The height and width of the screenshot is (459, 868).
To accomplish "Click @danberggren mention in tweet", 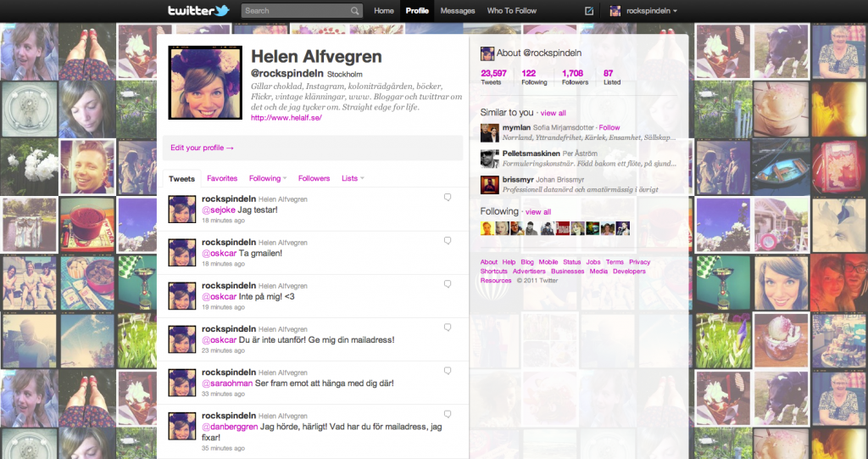I will tap(230, 427).
